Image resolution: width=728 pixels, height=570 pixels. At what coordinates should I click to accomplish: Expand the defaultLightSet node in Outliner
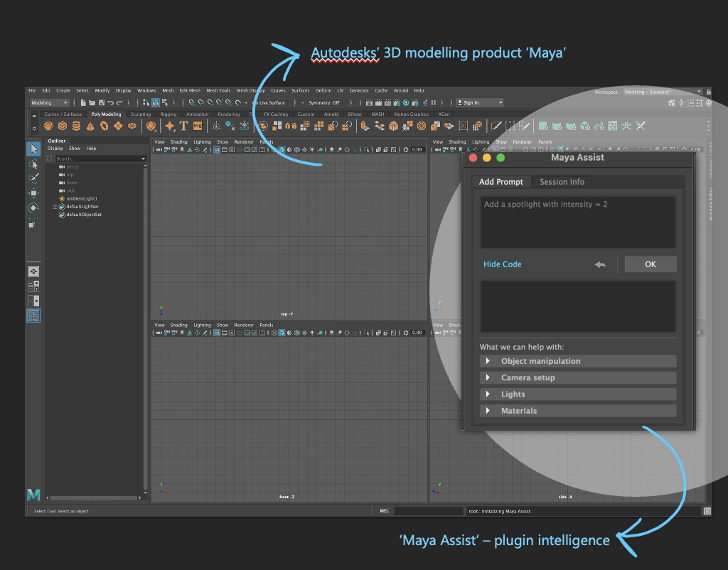[x=55, y=207]
